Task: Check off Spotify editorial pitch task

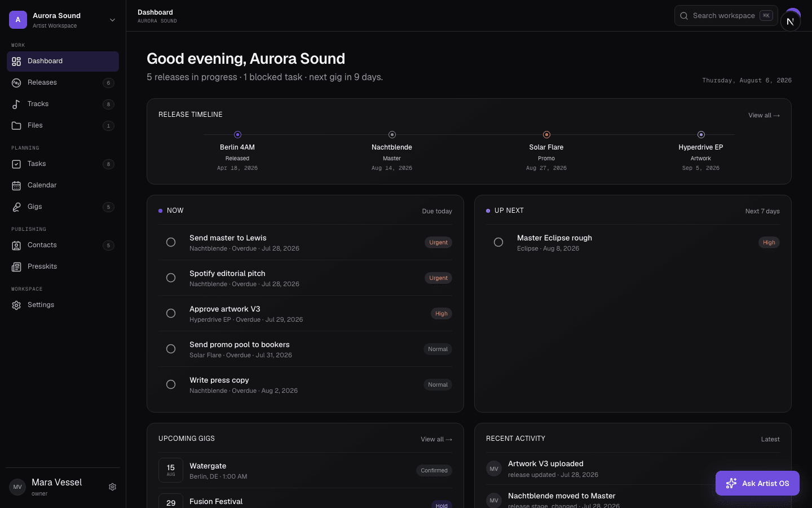Action: pos(171,278)
